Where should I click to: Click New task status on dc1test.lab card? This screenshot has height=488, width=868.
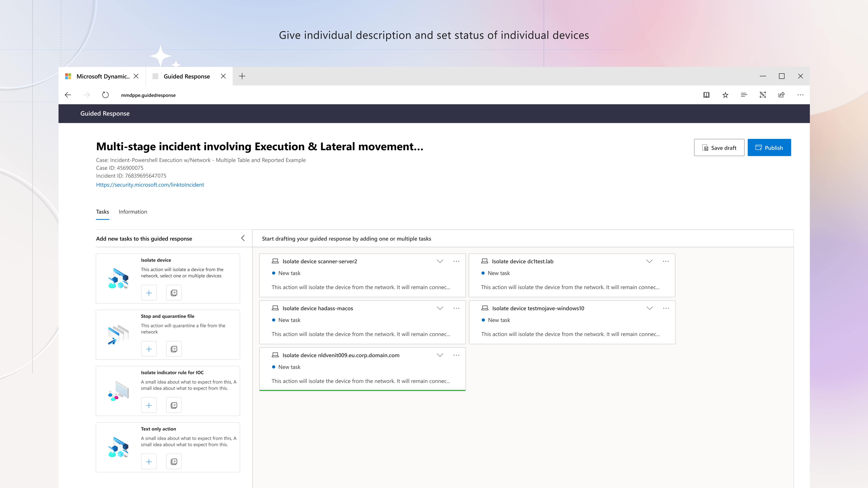[x=496, y=273]
